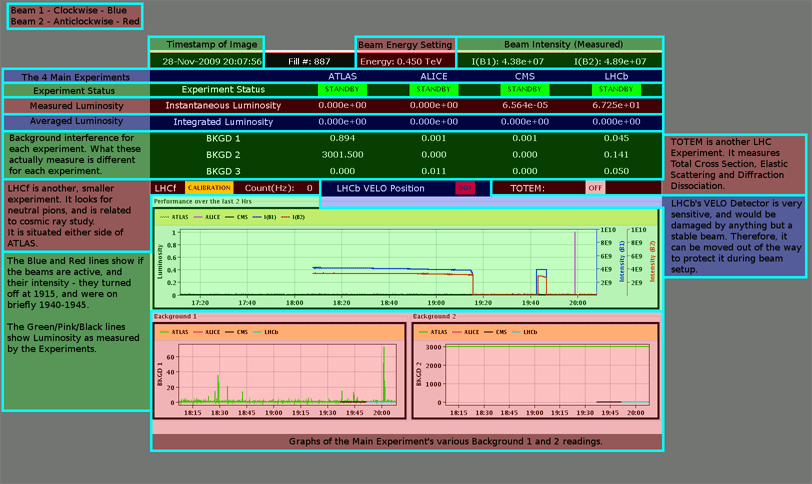Viewport: 812px width, 484px height.
Task: Select the timestamp 28-Nov-2009 20:07:56
Action: (x=212, y=62)
